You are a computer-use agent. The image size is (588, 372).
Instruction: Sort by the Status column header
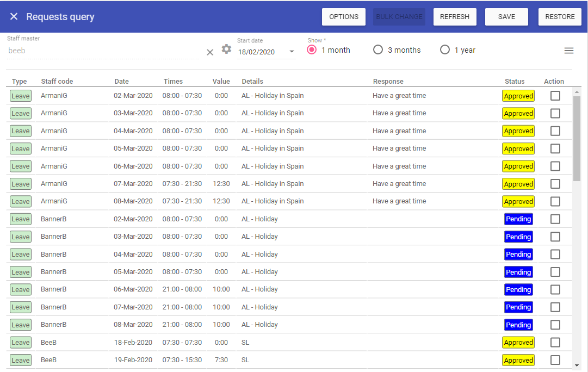pos(515,82)
